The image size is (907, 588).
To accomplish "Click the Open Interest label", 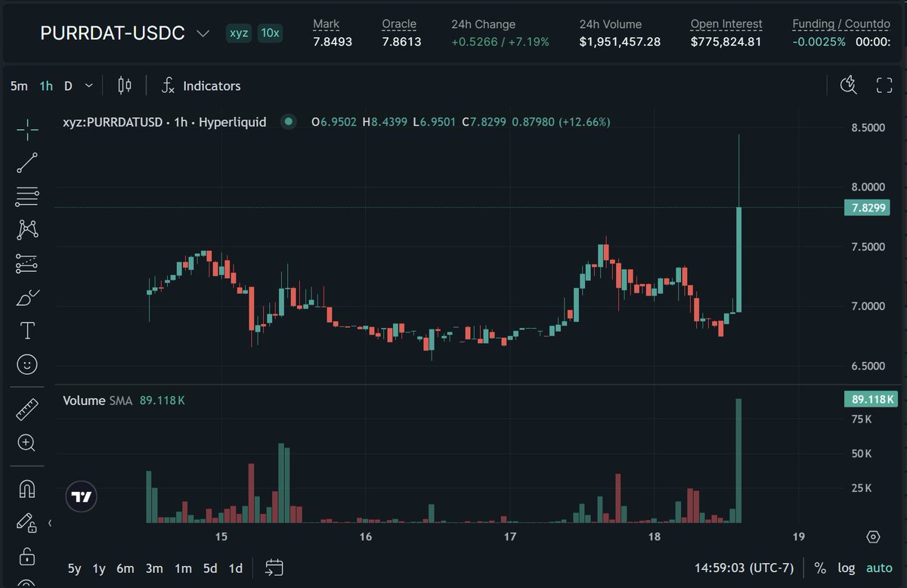I will point(726,24).
